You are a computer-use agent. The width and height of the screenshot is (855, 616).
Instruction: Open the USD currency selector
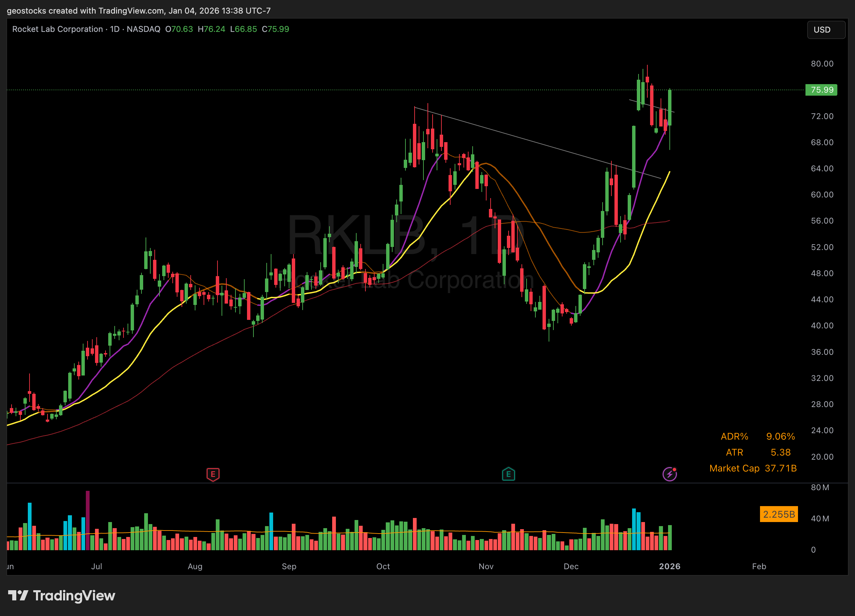click(825, 30)
